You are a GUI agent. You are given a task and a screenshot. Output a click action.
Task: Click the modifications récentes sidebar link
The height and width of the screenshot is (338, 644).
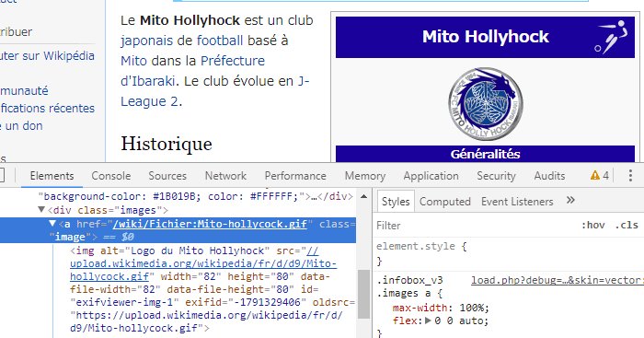(x=48, y=108)
